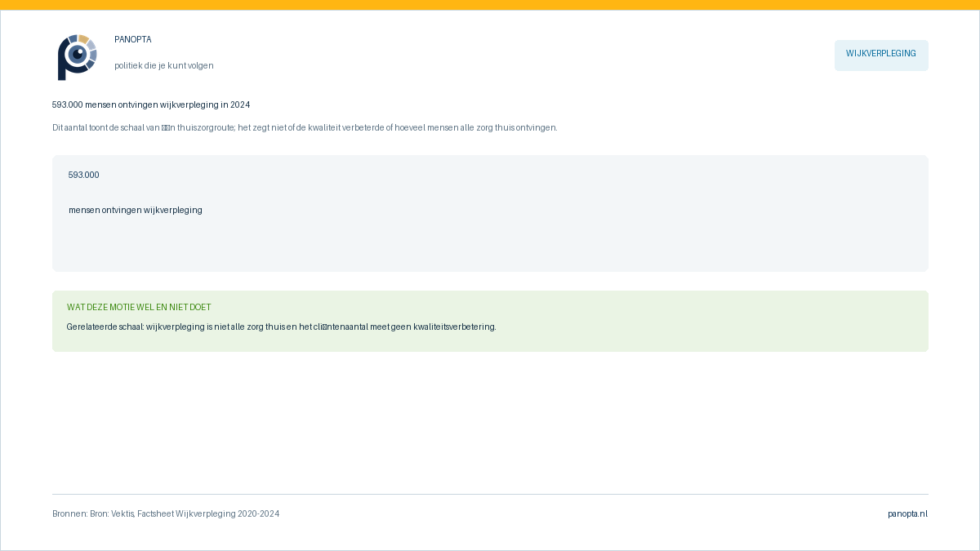This screenshot has height=551, width=980.
Task: Open the panopta.nl link in the footer
Action: [x=908, y=513]
